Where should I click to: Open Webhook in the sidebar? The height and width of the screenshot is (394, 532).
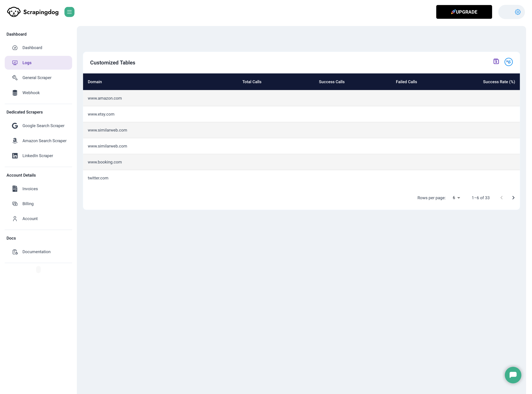click(38, 93)
